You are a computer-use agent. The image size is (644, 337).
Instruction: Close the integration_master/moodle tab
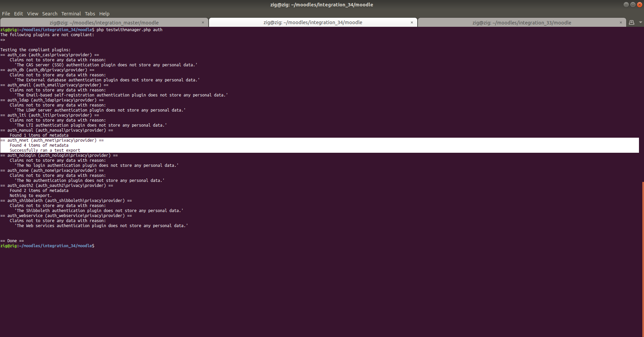[203, 22]
